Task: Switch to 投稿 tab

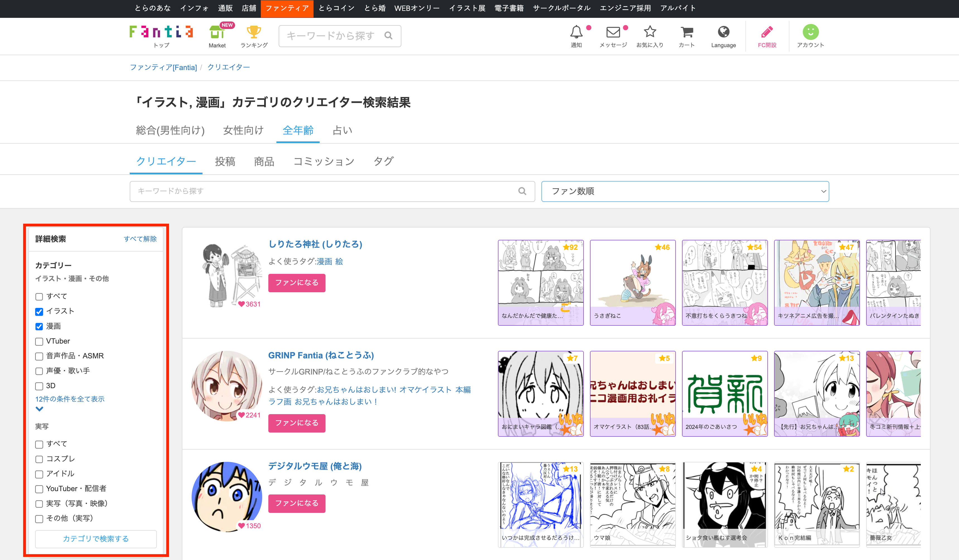Action: coord(225,161)
